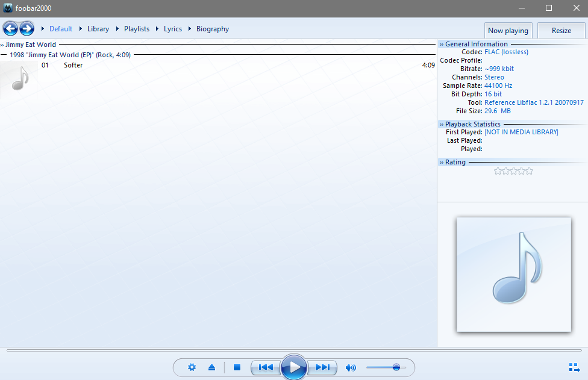This screenshot has height=380, width=588.
Task: Click the eject/open file icon
Action: [x=212, y=367]
